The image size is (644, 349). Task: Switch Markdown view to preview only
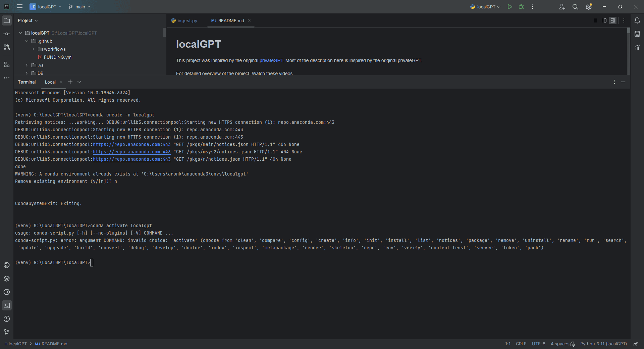613,20
